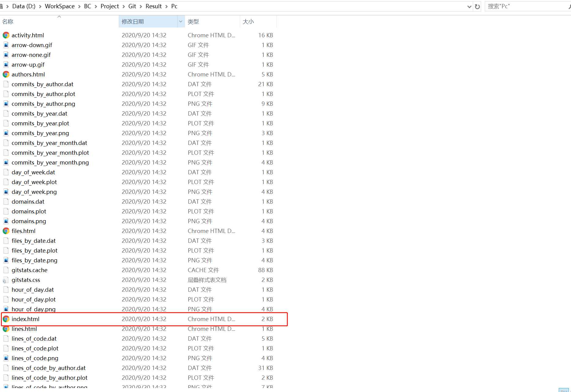Select the lines_of_code.dat file name
This screenshot has height=392, width=571.
coord(34,338)
